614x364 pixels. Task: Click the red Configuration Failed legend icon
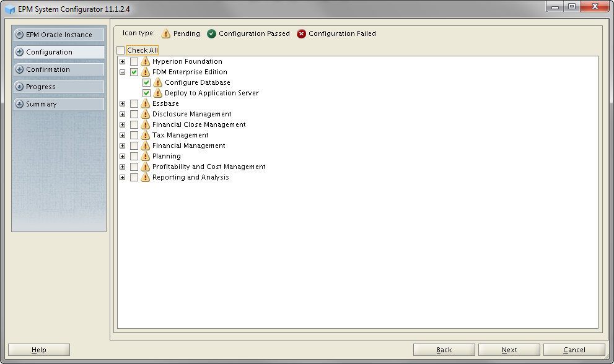click(x=301, y=34)
